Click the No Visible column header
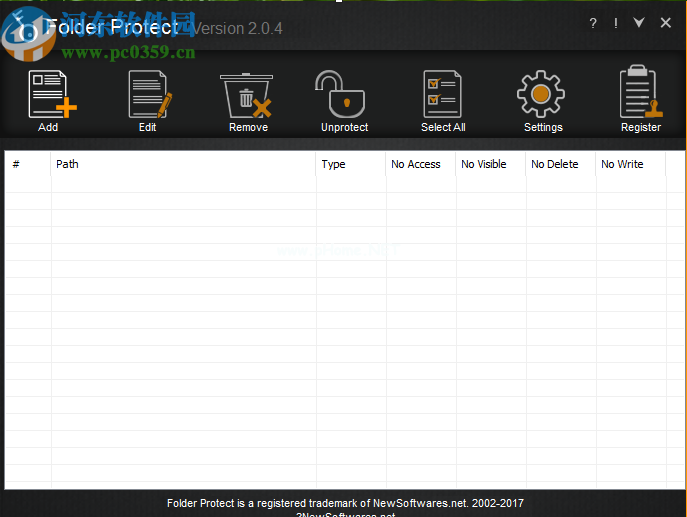Viewport: 687px width, 517px height. coord(489,164)
